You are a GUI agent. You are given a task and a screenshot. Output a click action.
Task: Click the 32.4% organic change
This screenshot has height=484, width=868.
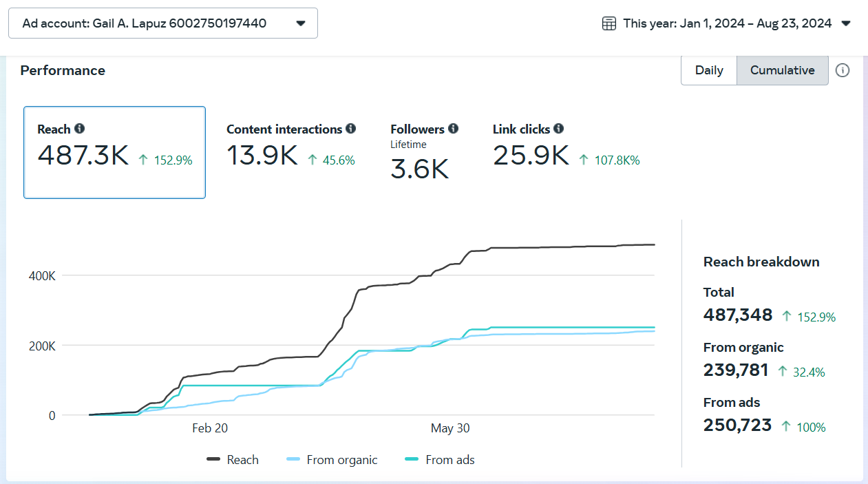point(810,372)
